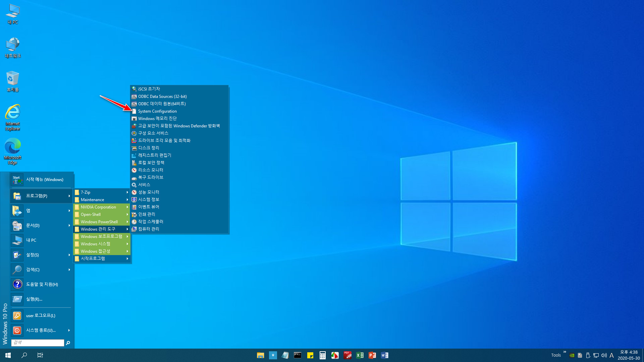Open 로컬 보안 정책

(179, 163)
